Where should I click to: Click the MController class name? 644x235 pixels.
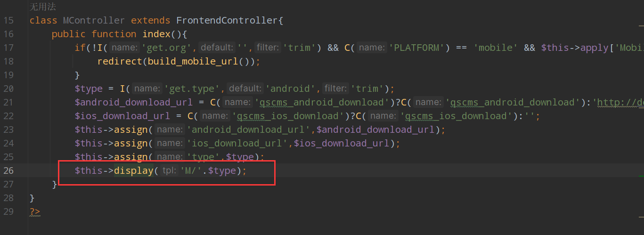click(x=94, y=20)
